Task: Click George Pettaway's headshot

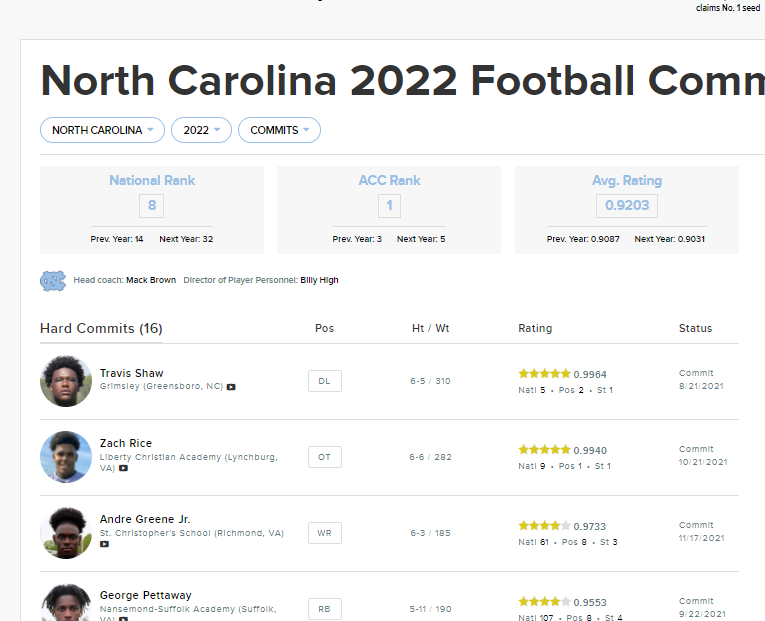Action: [66, 603]
